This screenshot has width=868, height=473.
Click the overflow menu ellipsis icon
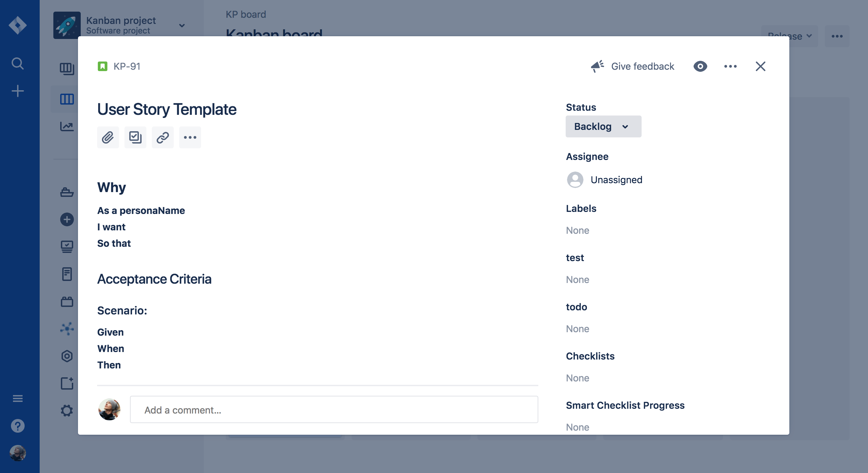731,65
